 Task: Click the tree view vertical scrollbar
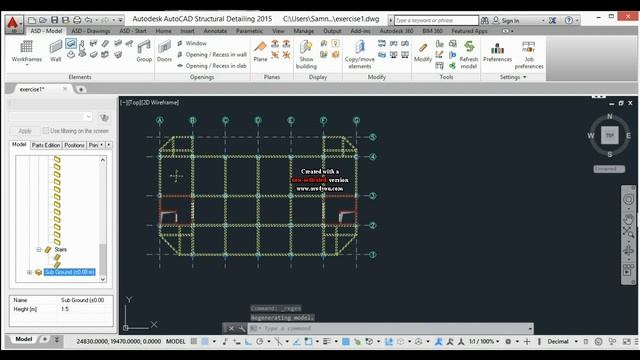click(x=103, y=219)
